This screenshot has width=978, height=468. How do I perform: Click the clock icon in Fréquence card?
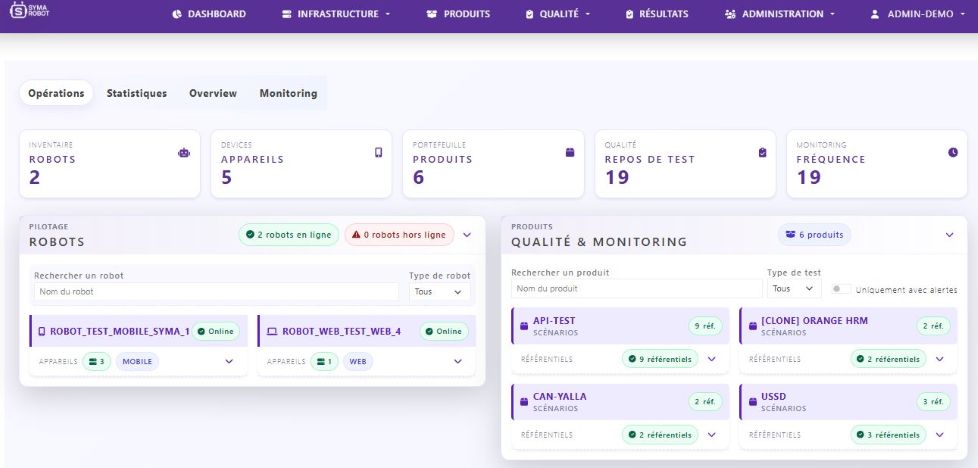click(952, 153)
